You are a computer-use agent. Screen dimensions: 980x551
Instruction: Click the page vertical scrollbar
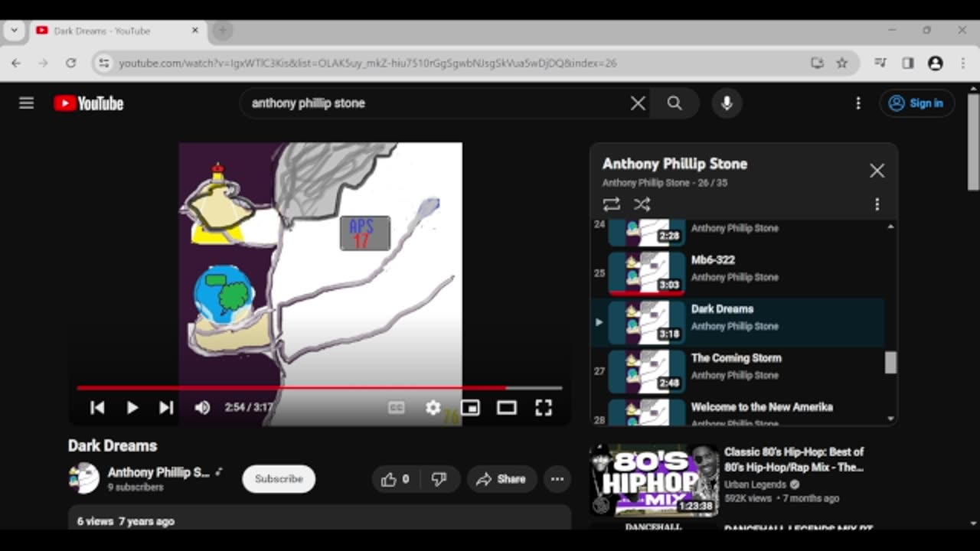tap(973, 143)
